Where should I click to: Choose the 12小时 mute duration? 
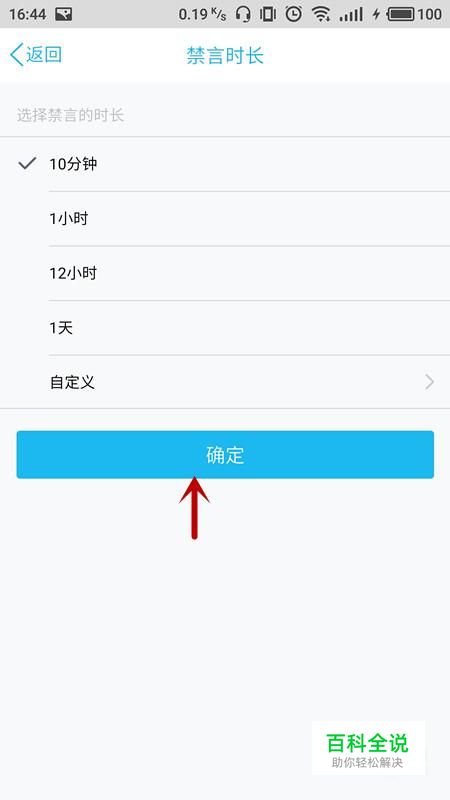pos(225,273)
